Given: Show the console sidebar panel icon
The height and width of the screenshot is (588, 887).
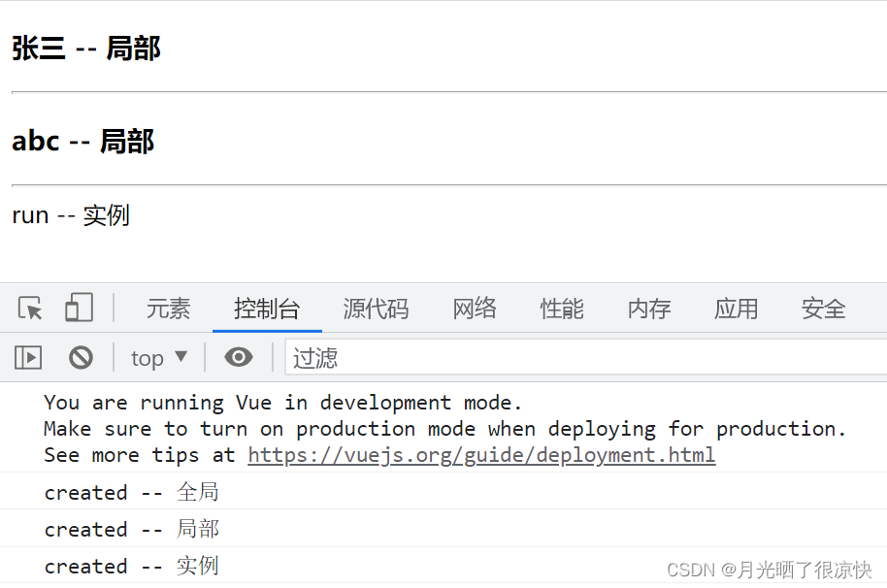Looking at the screenshot, I should point(28,357).
